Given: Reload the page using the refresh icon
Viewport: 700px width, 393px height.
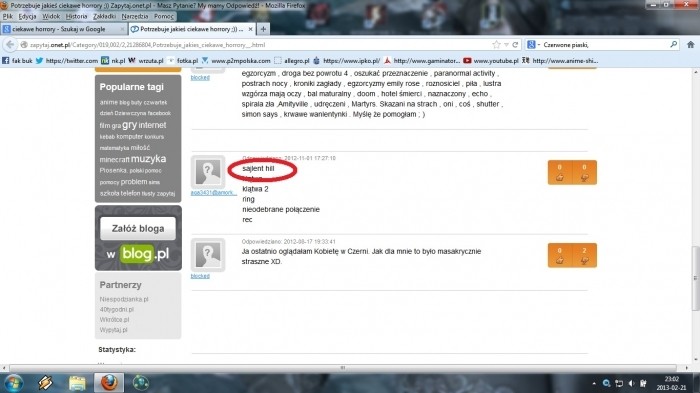Looking at the screenshot, I should tap(515, 45).
